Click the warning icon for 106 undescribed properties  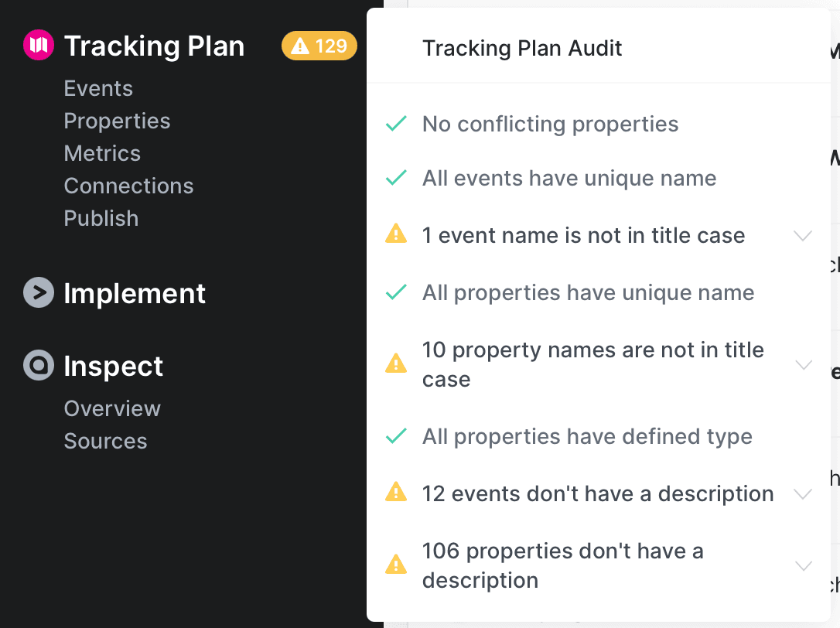[x=396, y=565]
